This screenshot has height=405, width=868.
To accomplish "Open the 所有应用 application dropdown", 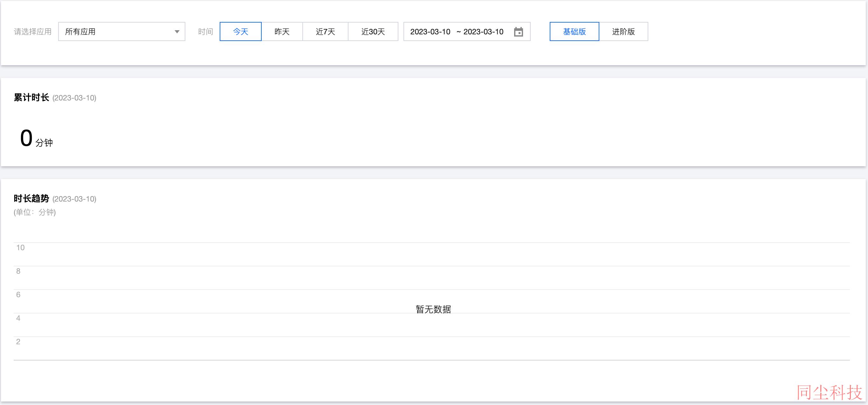I will pos(122,32).
